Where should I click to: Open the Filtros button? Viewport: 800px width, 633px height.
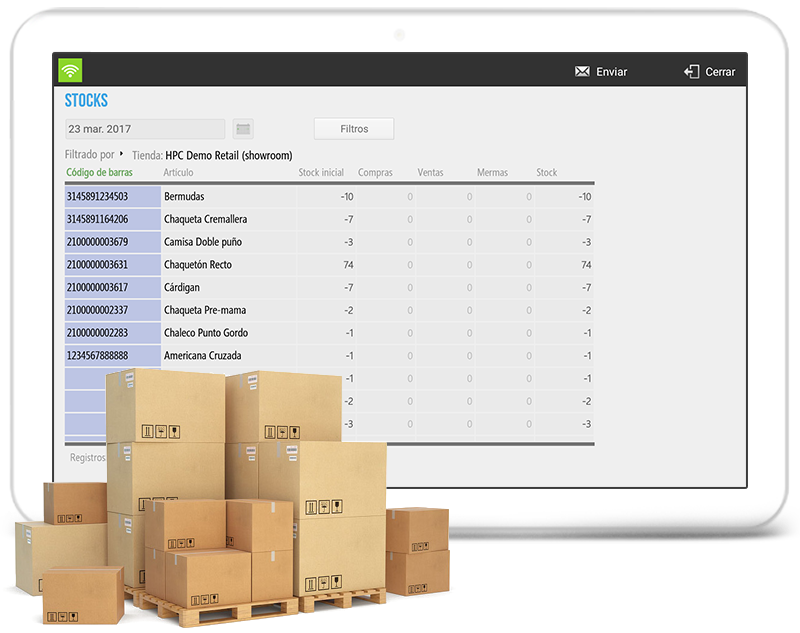[x=354, y=129]
